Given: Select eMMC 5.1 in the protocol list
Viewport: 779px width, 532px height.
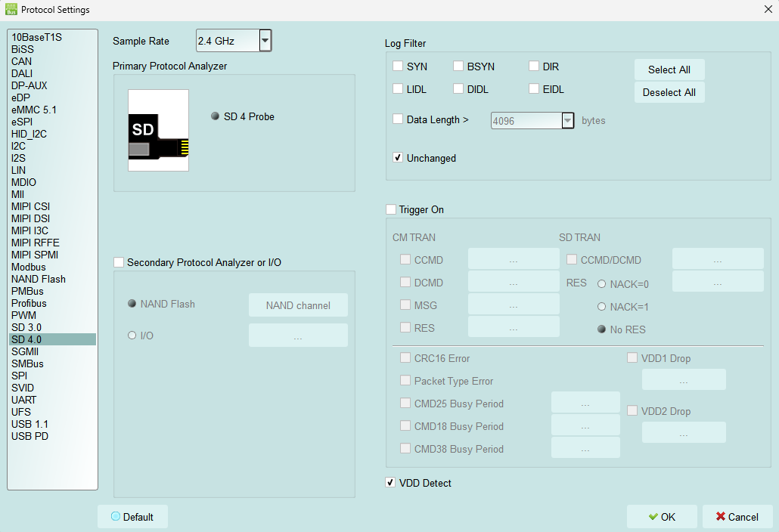Looking at the screenshot, I should click(53, 110).
